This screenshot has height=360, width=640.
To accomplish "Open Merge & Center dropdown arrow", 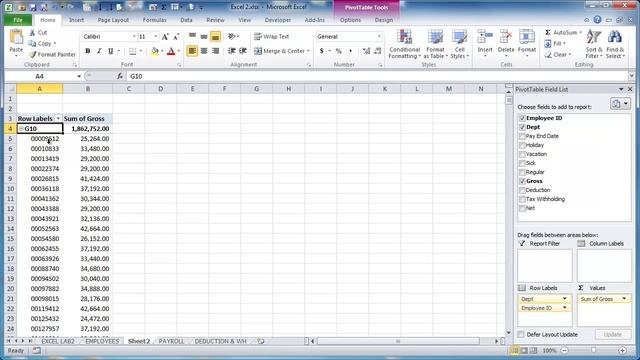I will pyautogui.click(x=308, y=51).
